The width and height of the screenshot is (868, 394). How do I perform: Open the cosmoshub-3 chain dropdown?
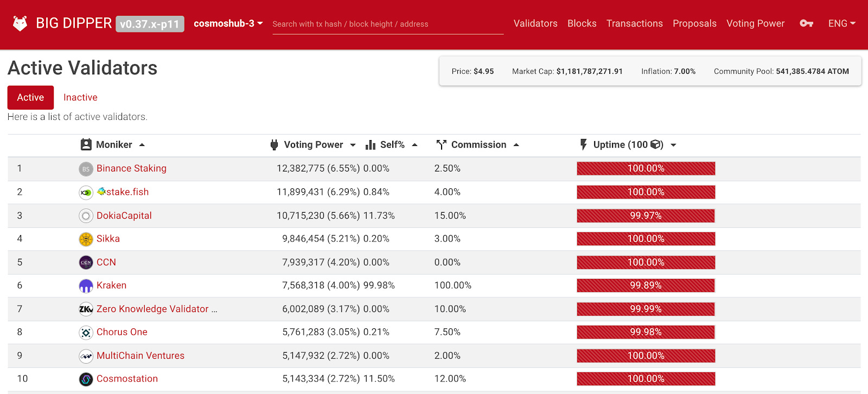228,23
